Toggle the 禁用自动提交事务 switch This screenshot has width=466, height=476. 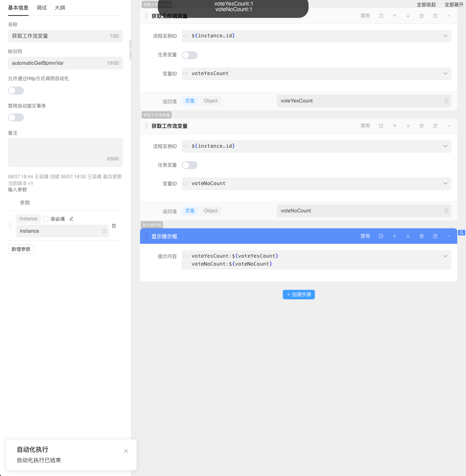coord(16,118)
